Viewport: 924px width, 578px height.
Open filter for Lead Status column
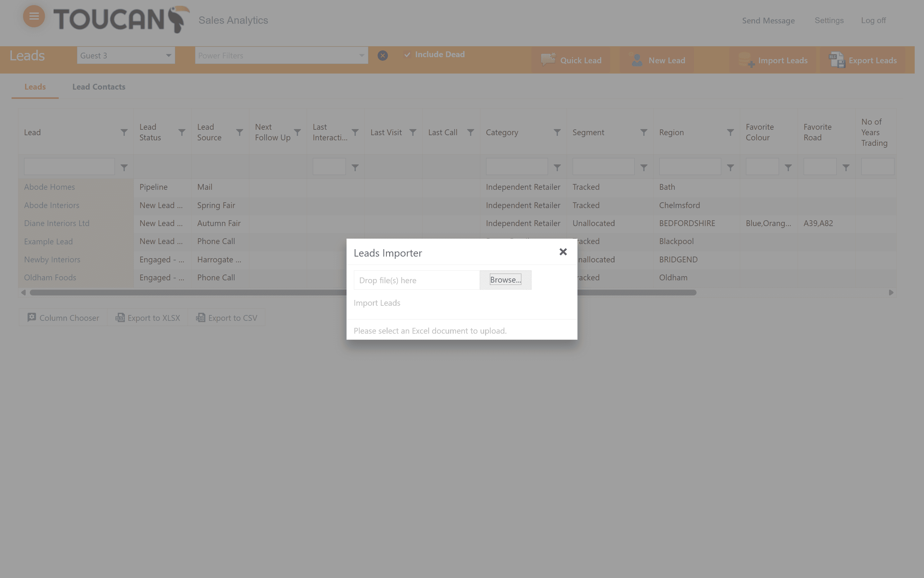182,132
